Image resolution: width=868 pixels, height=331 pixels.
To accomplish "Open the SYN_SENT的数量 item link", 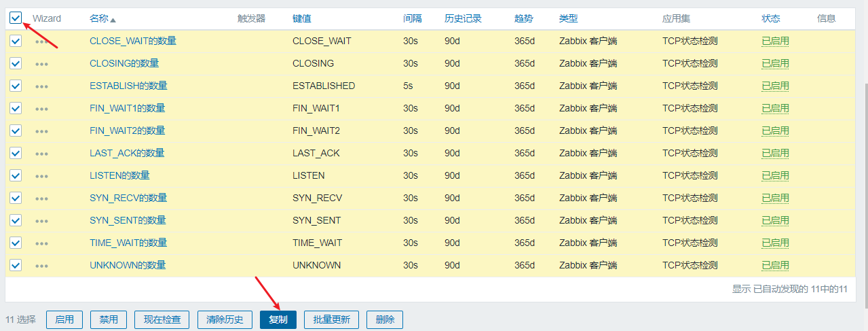I will click(128, 220).
